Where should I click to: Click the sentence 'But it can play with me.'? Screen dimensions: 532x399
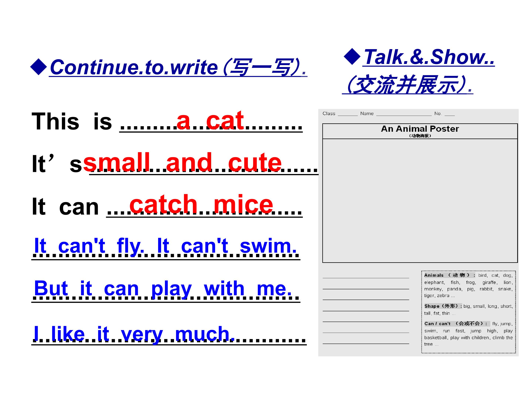click(163, 289)
